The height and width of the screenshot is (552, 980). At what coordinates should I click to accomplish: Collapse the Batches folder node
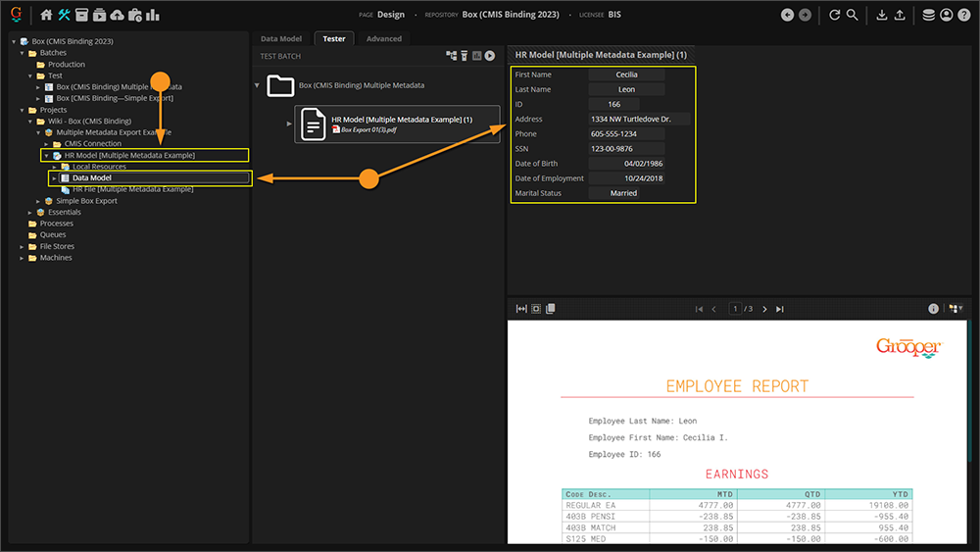pos(23,53)
